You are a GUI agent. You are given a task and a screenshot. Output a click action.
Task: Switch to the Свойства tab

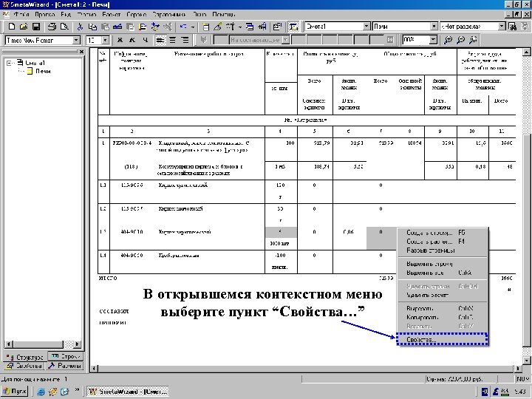pyautogui.click(x=24, y=366)
